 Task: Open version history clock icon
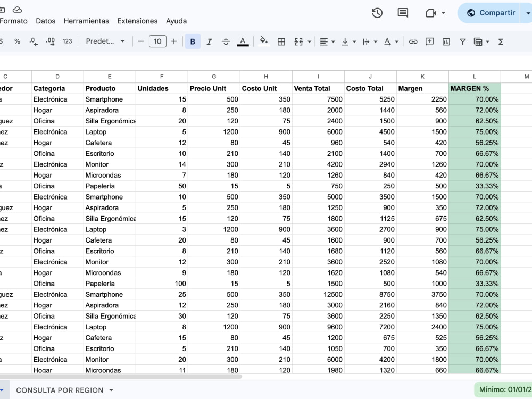377,13
